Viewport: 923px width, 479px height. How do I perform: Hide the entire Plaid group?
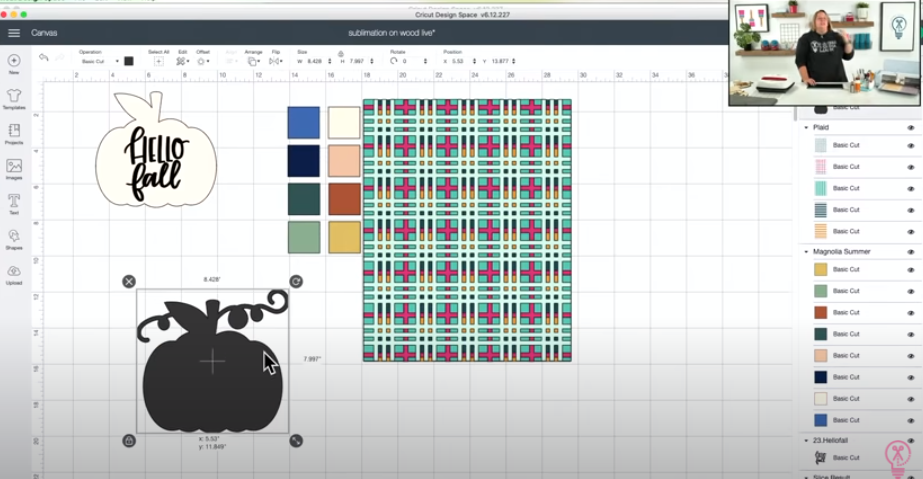pos(911,128)
